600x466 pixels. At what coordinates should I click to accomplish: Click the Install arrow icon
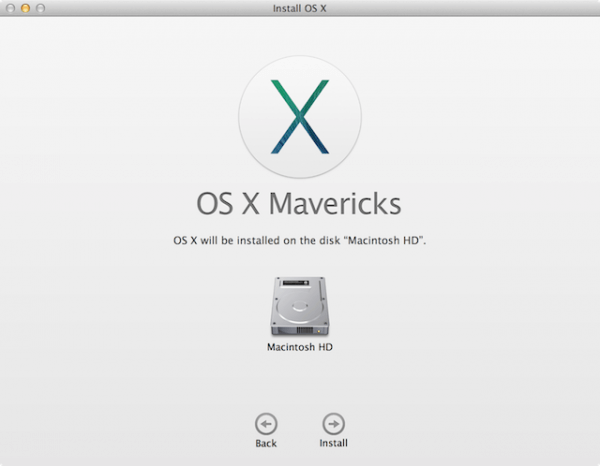pyautogui.click(x=333, y=424)
